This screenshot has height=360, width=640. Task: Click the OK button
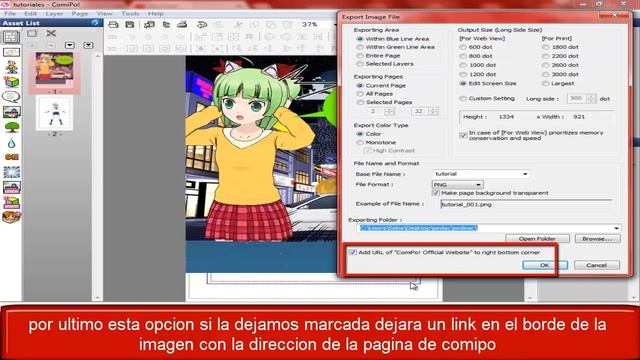click(x=544, y=265)
